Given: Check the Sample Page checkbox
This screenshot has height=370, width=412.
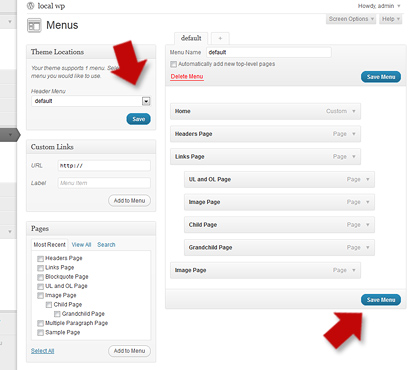Looking at the screenshot, I should click(40, 333).
